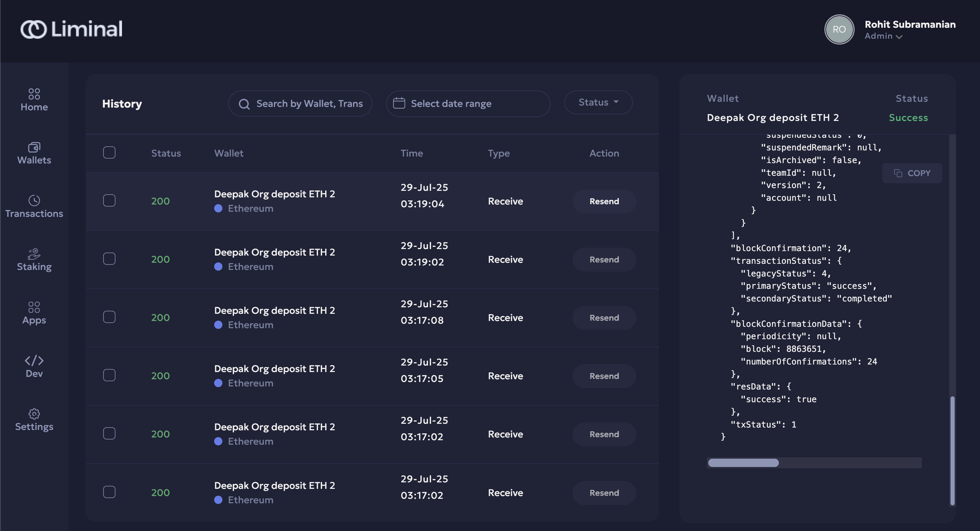The height and width of the screenshot is (531, 980).
Task: Open the Home sidebar icon
Action: point(34,94)
